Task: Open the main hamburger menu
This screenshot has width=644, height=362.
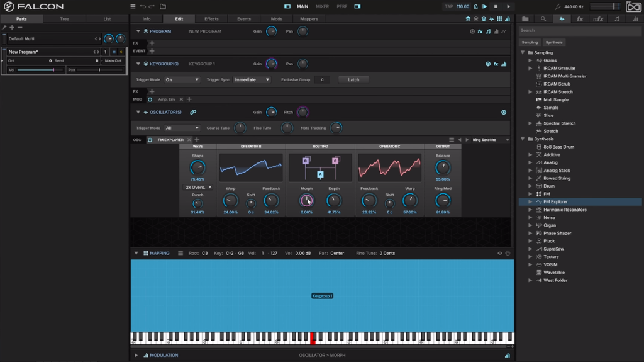Action: tap(133, 6)
